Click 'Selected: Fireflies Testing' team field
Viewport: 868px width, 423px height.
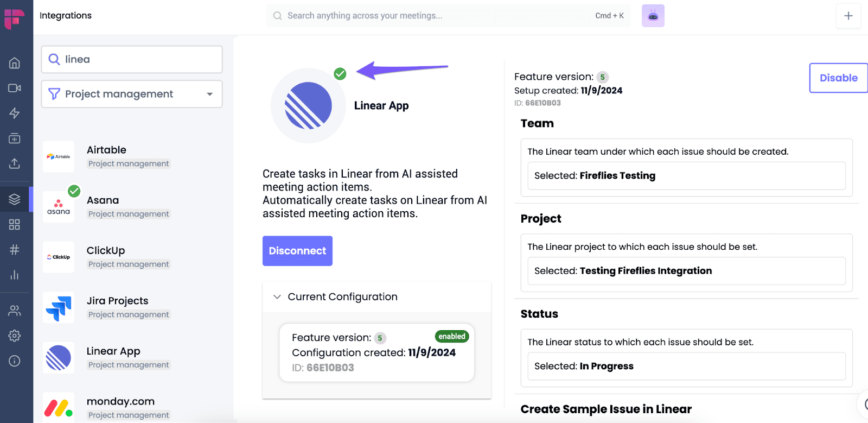tap(686, 175)
